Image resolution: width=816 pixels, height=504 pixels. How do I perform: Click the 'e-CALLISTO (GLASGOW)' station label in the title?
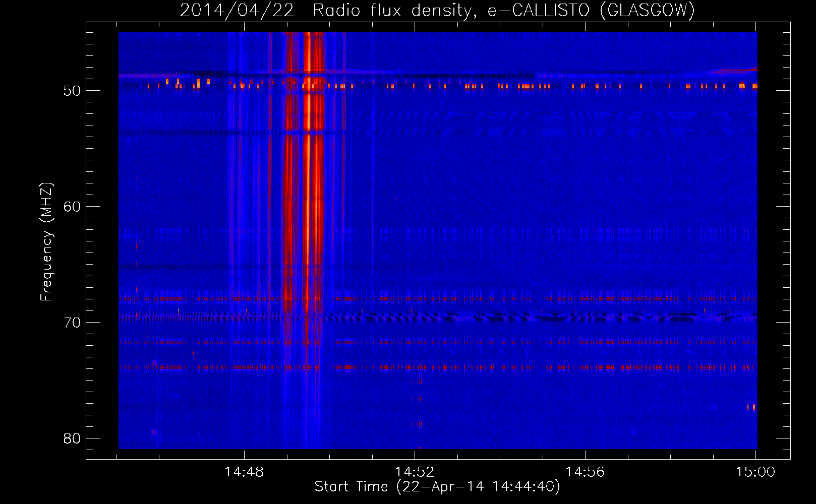[x=591, y=11]
